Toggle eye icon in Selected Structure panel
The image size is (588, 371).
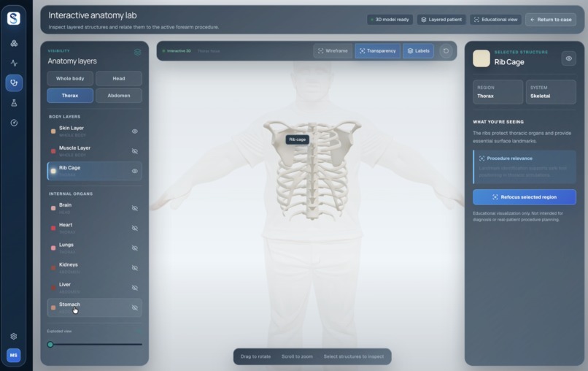(569, 58)
